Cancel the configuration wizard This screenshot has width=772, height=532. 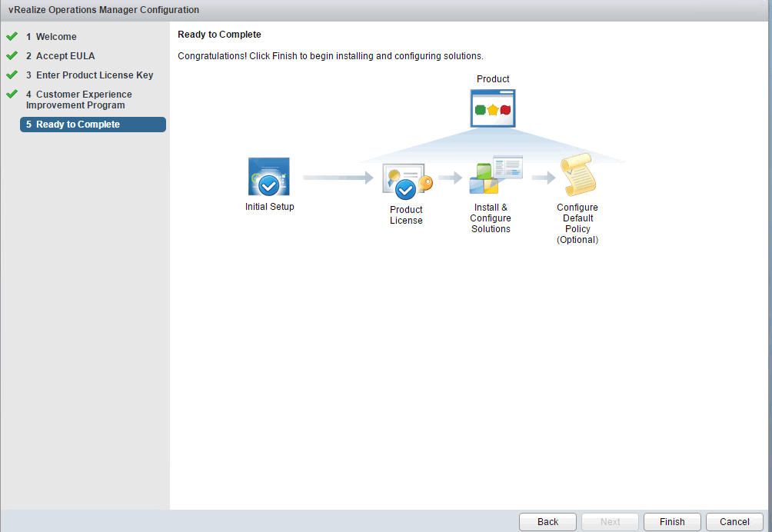click(734, 522)
